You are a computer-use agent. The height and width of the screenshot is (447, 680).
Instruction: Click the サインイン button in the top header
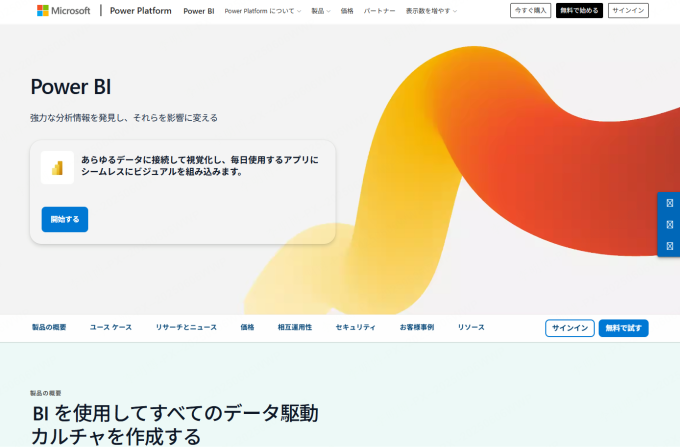pyautogui.click(x=628, y=10)
